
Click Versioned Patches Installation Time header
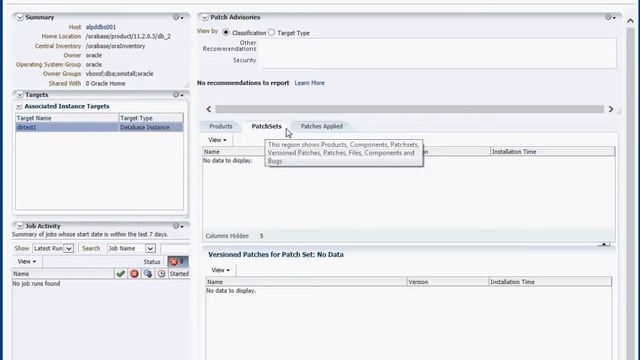pos(550,282)
